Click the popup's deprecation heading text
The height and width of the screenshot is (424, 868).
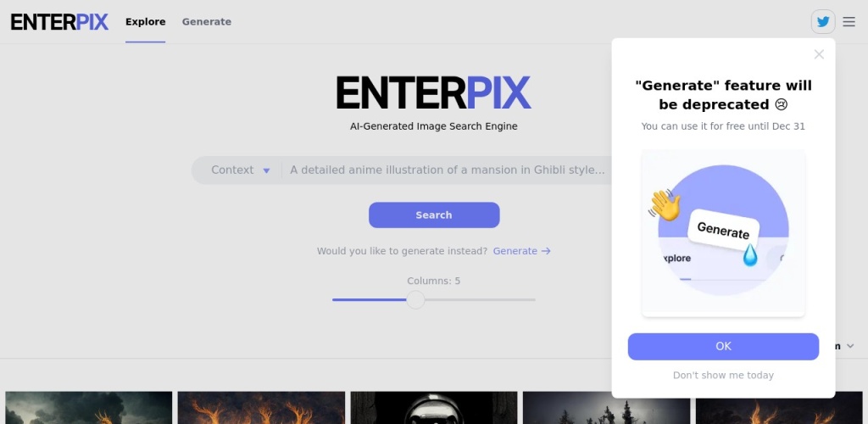point(723,94)
